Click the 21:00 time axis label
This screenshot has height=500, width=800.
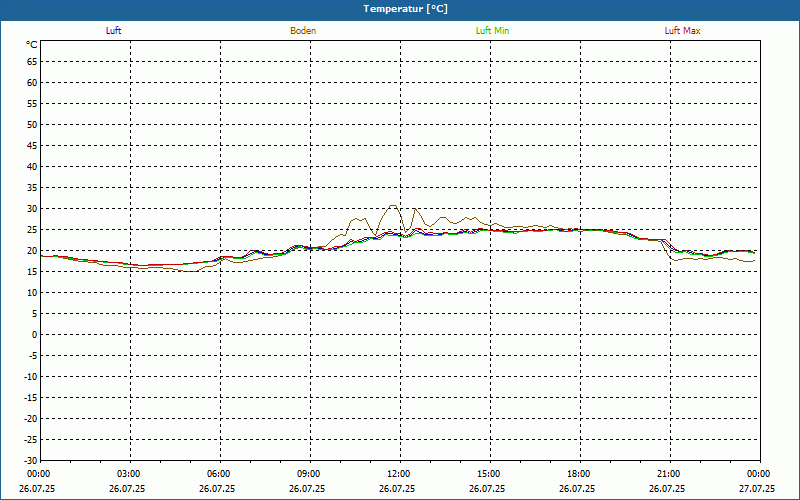point(668,474)
